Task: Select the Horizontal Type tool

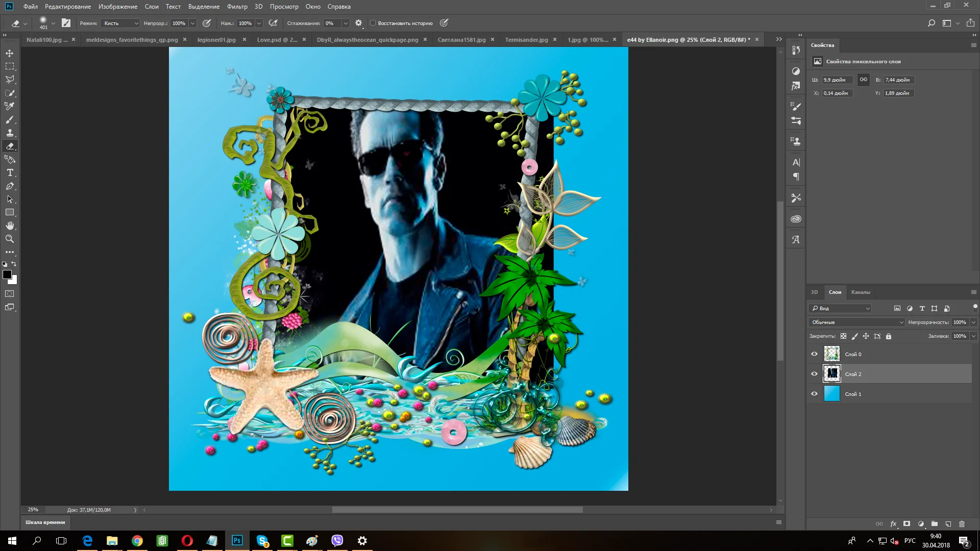Action: click(10, 173)
